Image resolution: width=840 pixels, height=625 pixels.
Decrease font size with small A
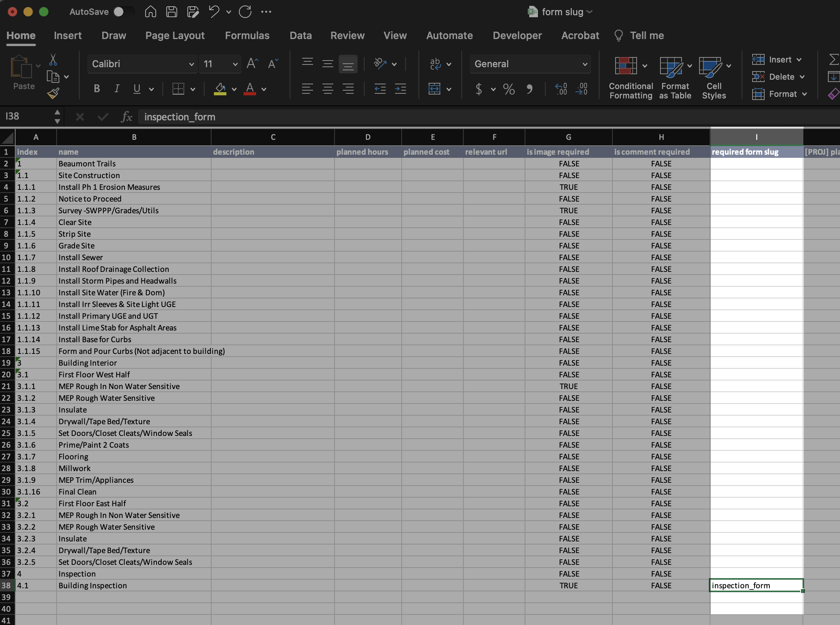tap(273, 64)
